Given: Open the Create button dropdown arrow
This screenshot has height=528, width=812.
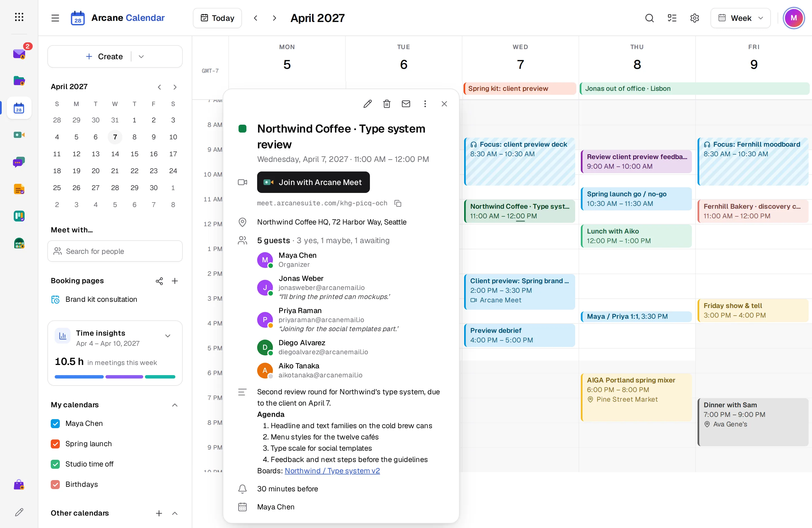Looking at the screenshot, I should (141, 57).
